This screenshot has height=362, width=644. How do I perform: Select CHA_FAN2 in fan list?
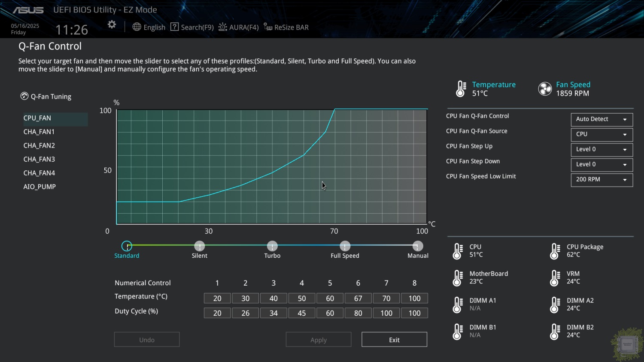[x=39, y=145]
